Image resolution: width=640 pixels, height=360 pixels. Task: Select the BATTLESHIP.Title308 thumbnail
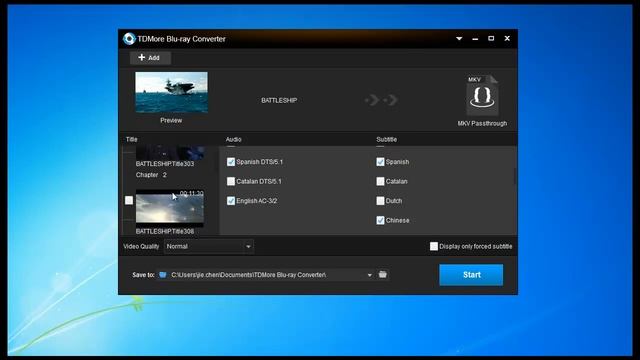[170, 208]
